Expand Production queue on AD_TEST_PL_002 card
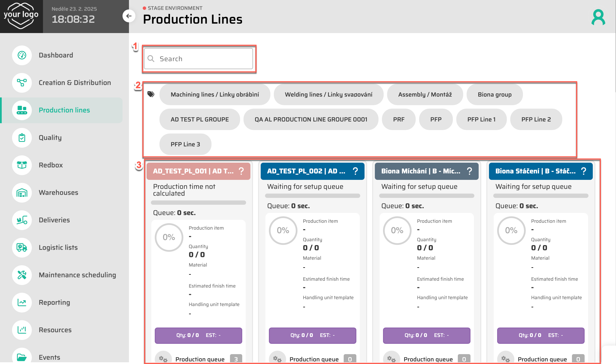616x364 pixels. point(314,359)
